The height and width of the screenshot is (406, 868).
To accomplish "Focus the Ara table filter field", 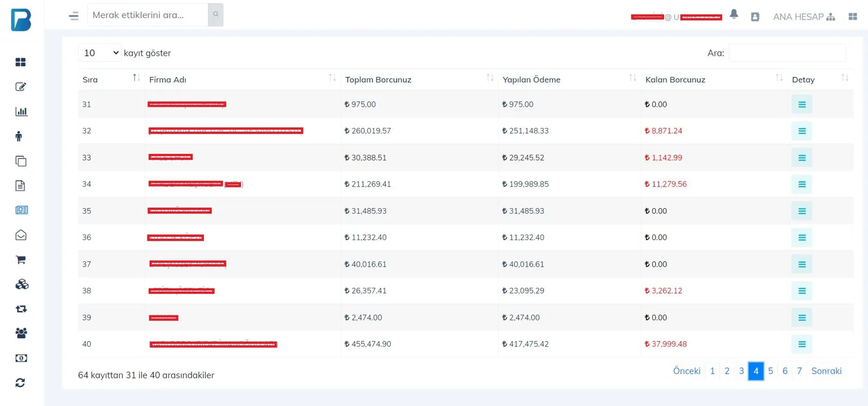I will (x=787, y=53).
